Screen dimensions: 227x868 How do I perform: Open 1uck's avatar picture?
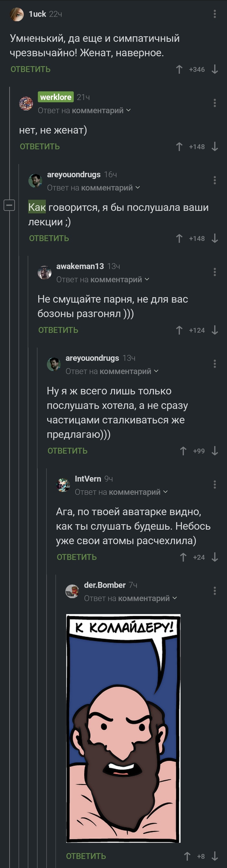pos(17,14)
